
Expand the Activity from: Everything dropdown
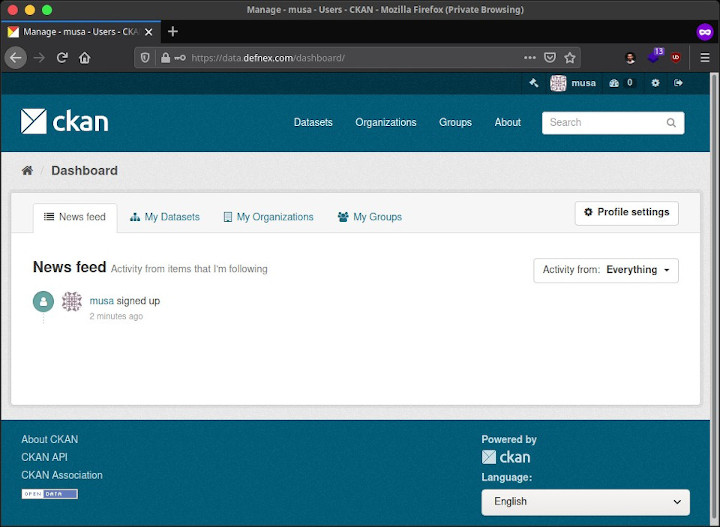606,270
